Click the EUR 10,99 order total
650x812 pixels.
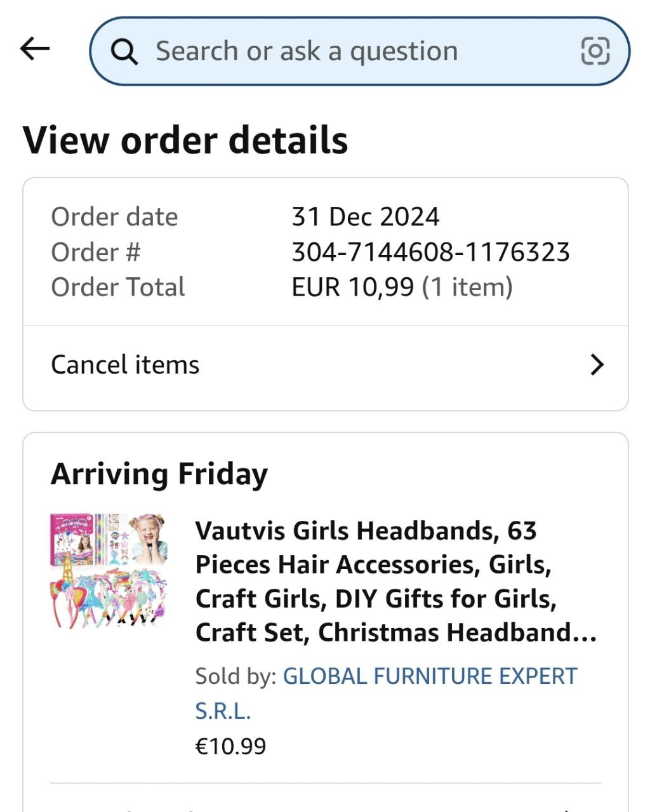[352, 287]
